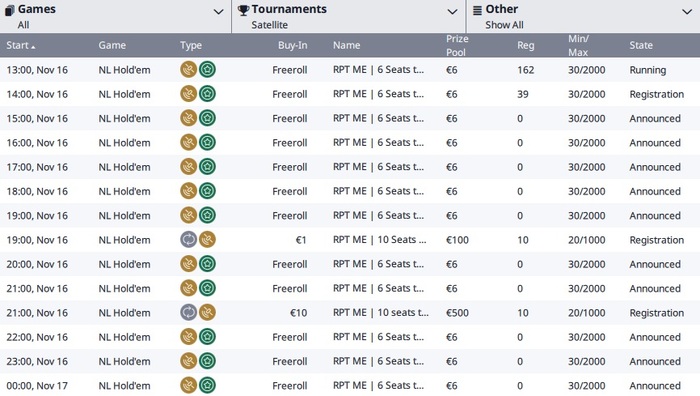Expand the Other Show All dropdown
The width and height of the screenshot is (700, 396).
coord(687,12)
